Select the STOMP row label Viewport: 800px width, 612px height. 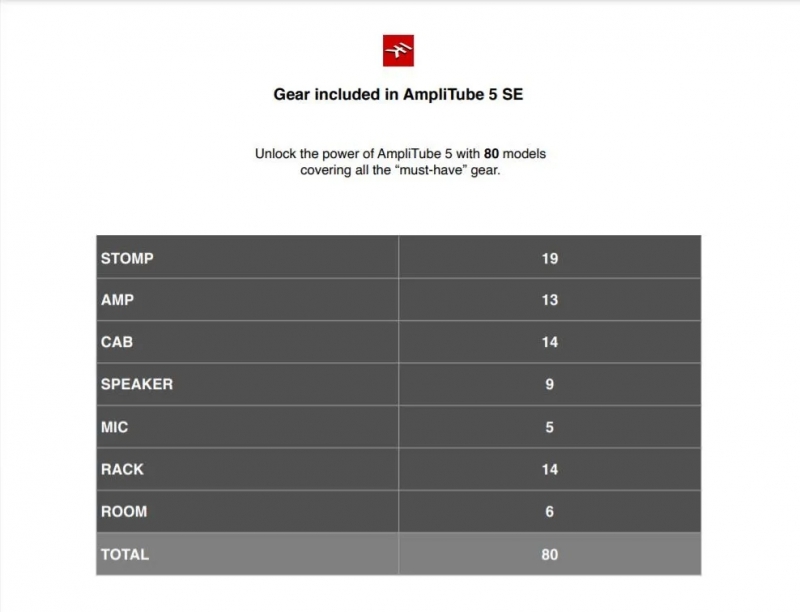point(127,259)
